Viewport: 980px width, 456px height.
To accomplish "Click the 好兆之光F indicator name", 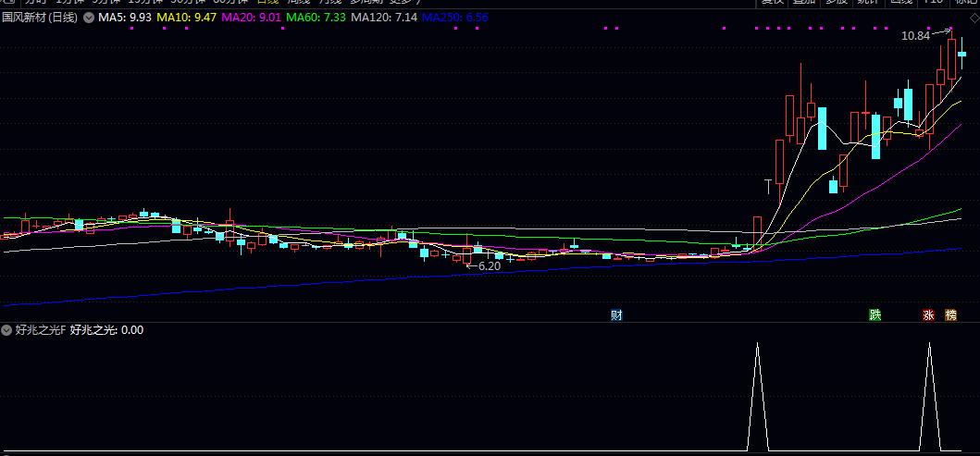I will 40,330.
